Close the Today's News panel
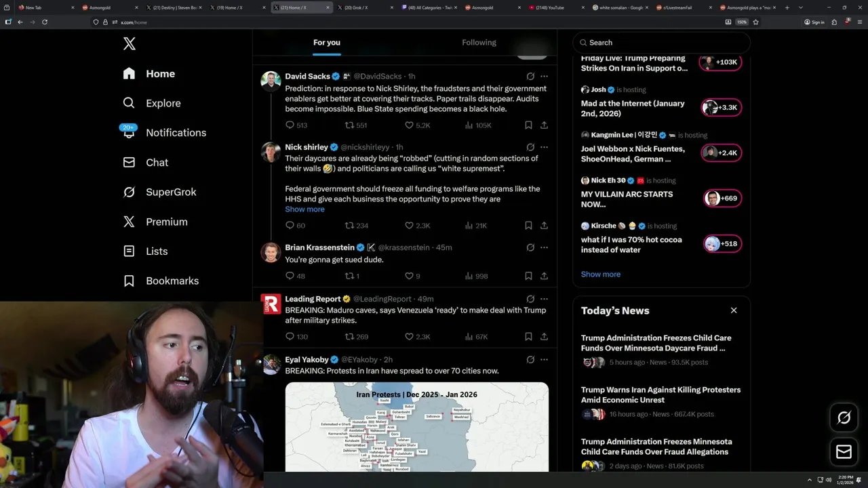The height and width of the screenshot is (488, 868). [734, 310]
